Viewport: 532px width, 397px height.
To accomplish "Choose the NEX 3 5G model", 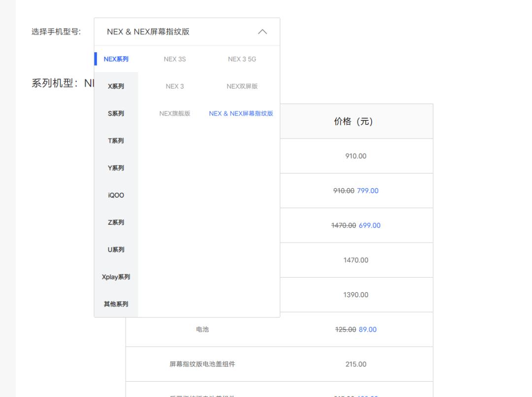I will [242, 59].
